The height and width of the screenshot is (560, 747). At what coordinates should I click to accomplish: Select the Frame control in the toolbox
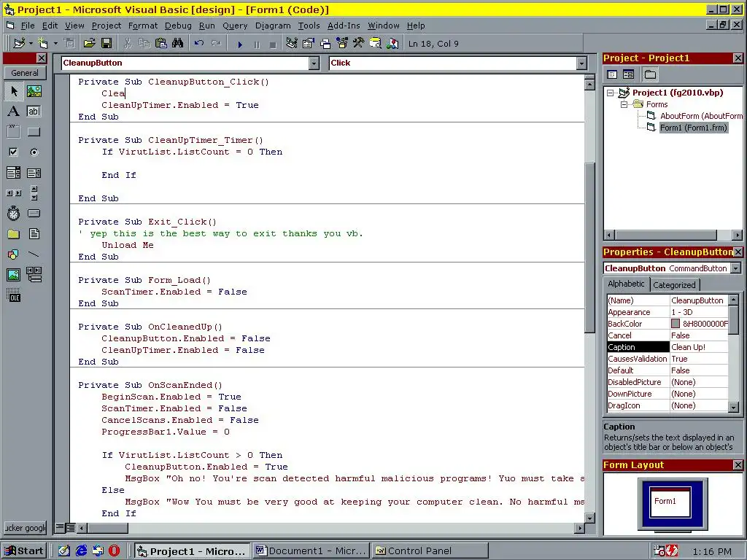14,131
